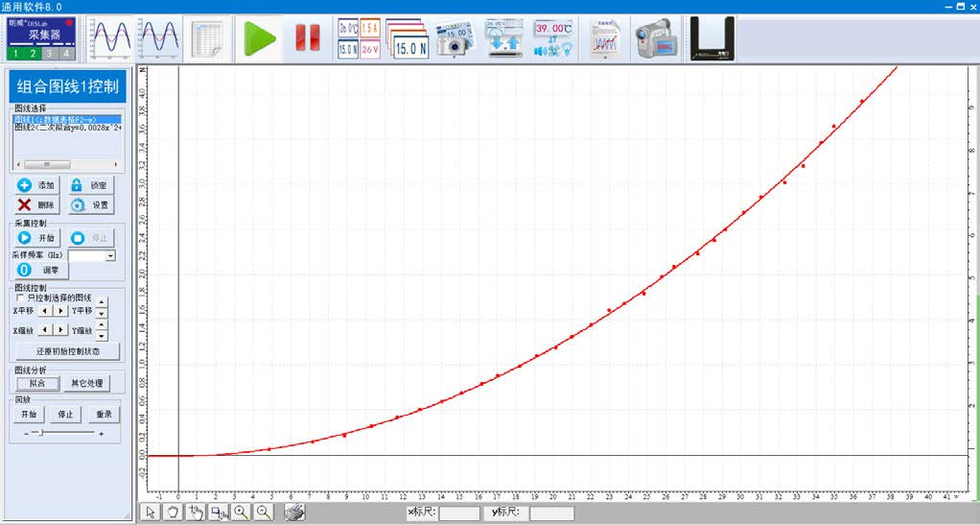Open the 采样频率 (Hz) dropdown
Image resolution: width=980 pixels, height=525 pixels.
tap(110, 256)
